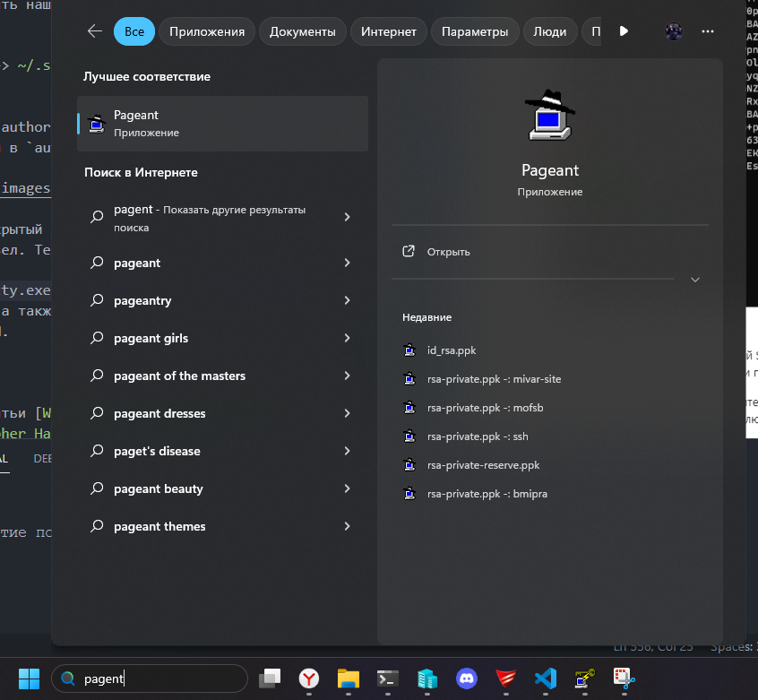Open Visual Studio Code from the taskbar
758x700 pixels.
coord(545,678)
